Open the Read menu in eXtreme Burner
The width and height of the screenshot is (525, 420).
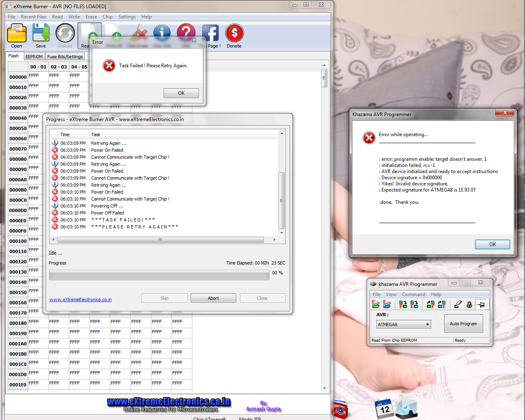57,17
